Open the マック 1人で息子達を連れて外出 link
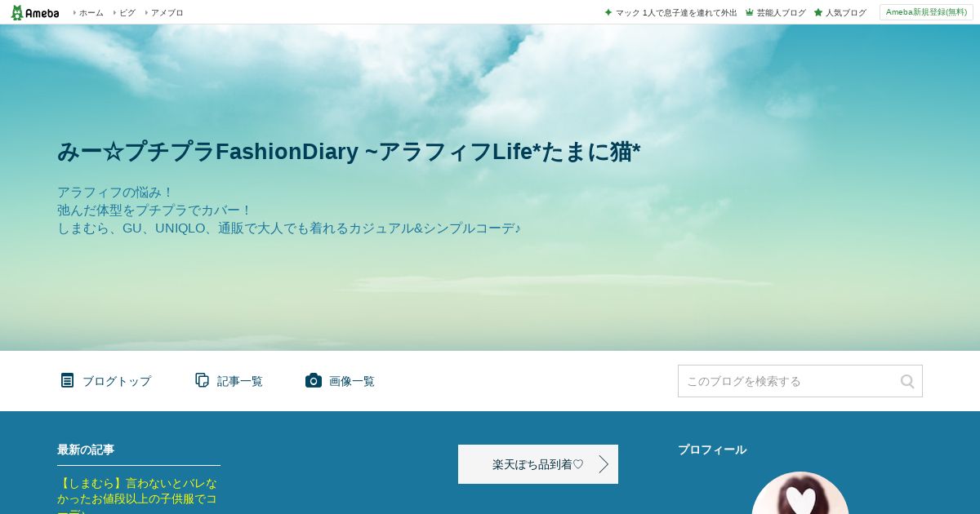The height and width of the screenshot is (514, 980). [676, 12]
